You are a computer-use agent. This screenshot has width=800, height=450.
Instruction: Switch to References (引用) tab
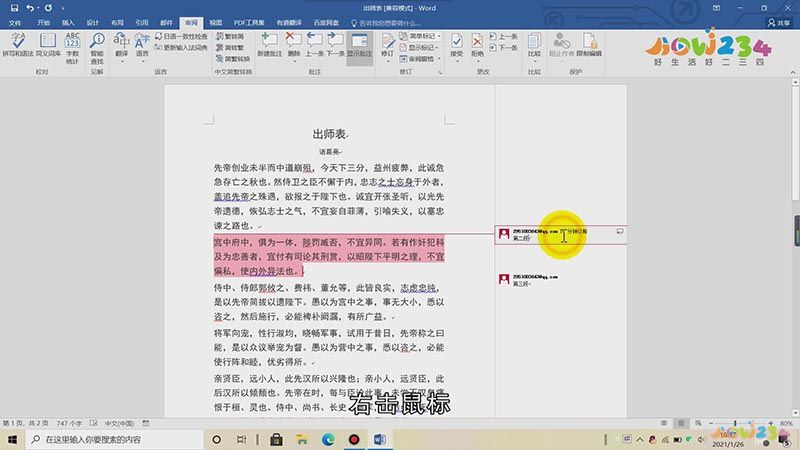pos(142,23)
